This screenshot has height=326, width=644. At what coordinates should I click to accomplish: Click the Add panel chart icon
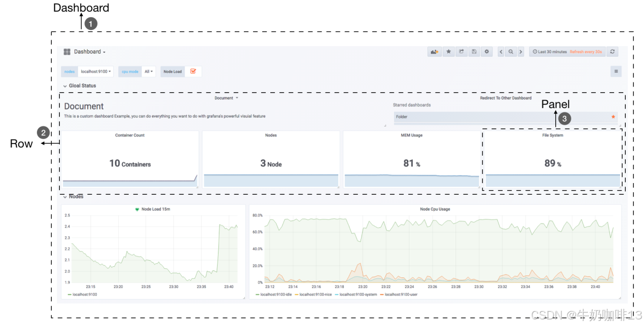(x=435, y=52)
